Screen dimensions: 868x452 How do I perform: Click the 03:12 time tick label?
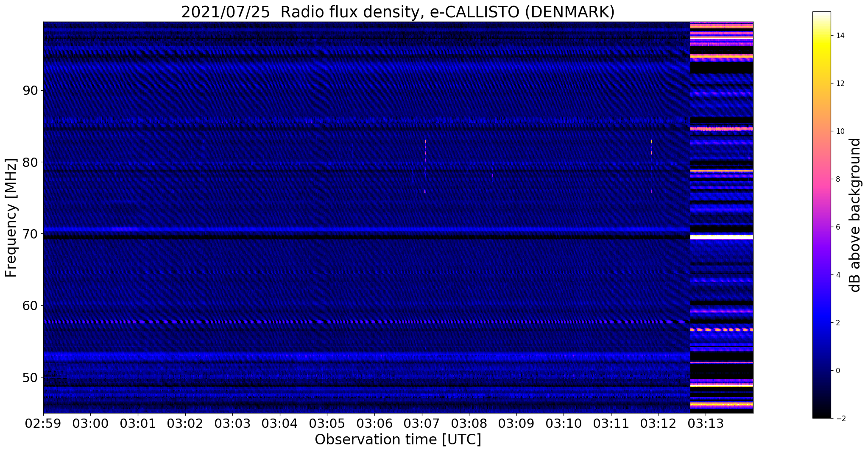point(658,423)
